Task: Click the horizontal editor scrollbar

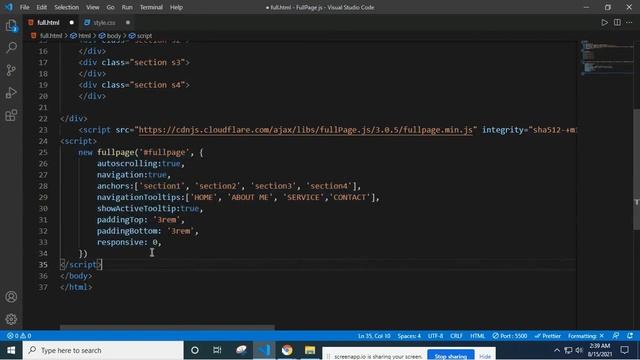Action: pos(167,327)
